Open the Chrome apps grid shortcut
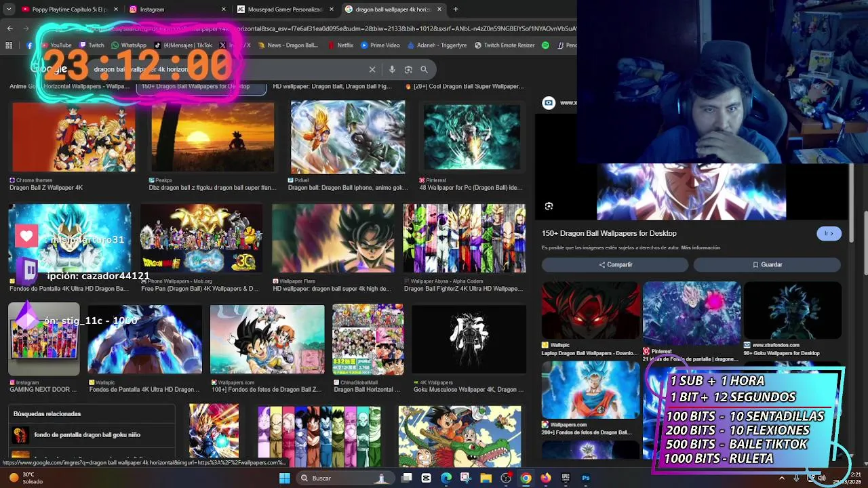This screenshot has height=488, width=868. [9, 45]
